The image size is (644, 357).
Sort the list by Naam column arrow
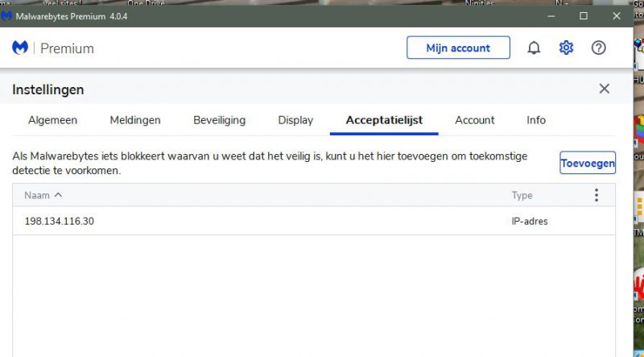click(x=58, y=195)
